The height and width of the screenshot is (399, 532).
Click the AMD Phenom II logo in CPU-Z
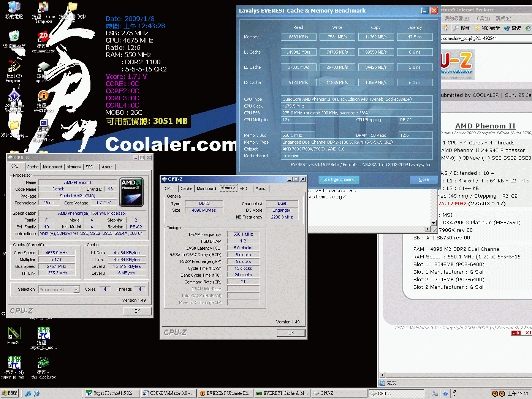131,192
